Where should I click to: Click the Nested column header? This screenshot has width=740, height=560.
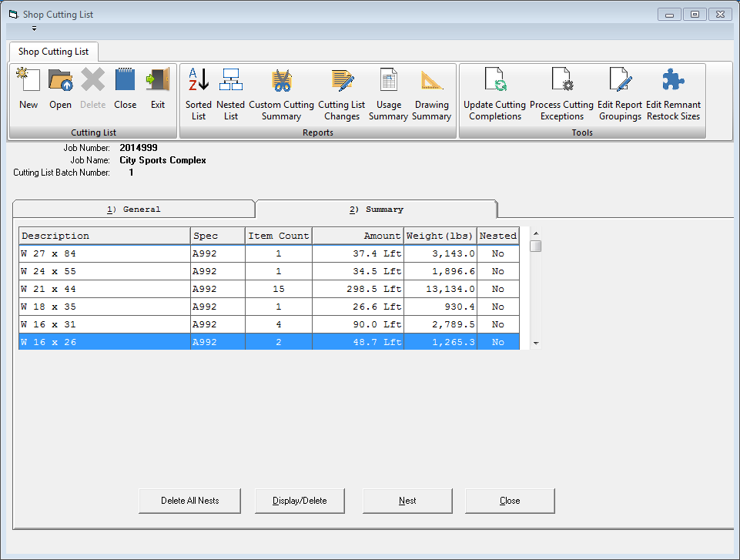[x=498, y=236]
